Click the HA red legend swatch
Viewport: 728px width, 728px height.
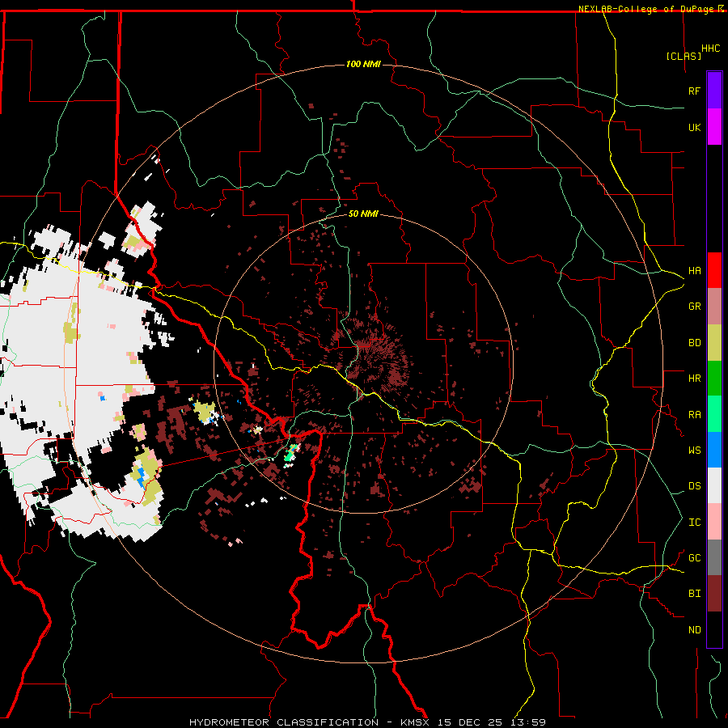(x=714, y=270)
